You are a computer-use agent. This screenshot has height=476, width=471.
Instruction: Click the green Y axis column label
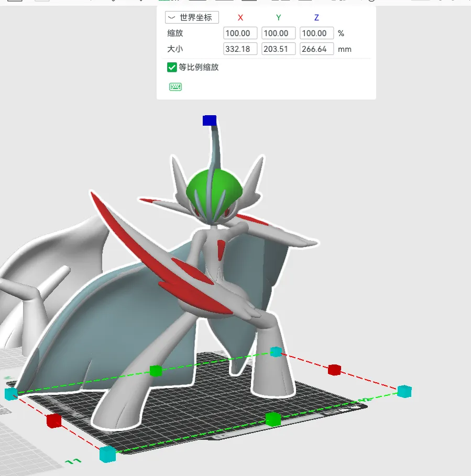(x=279, y=18)
